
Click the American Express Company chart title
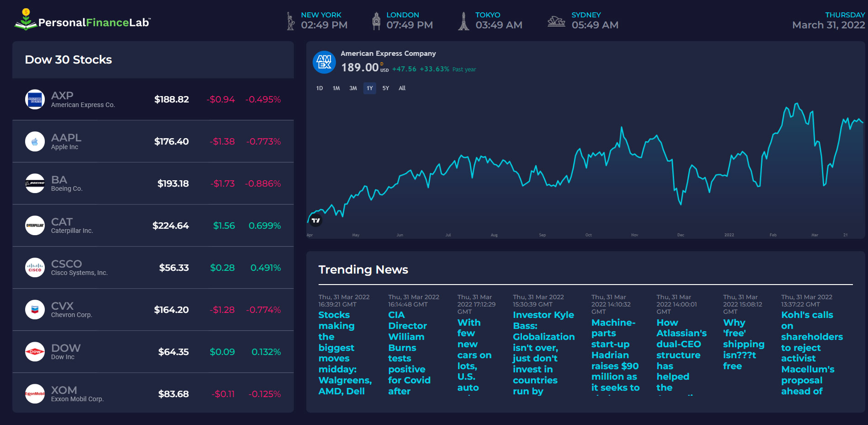[x=388, y=54]
